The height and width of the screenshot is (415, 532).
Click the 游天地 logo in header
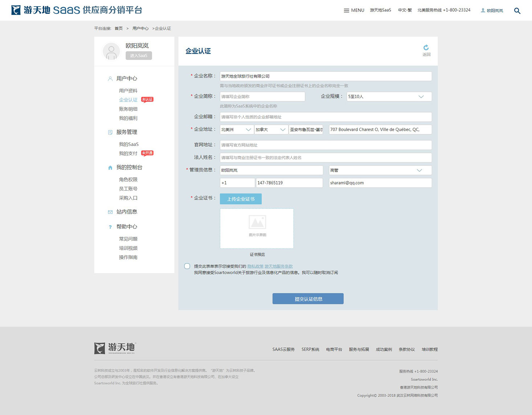click(x=16, y=10)
